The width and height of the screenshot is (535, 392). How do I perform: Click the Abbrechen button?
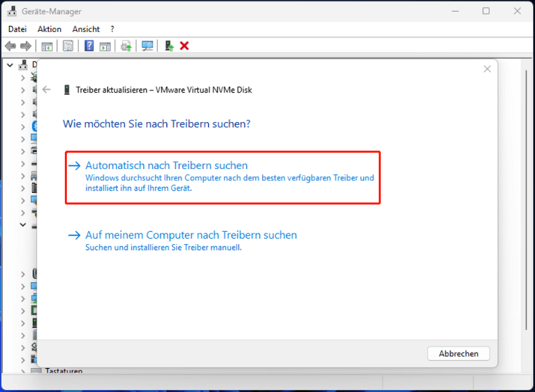(459, 353)
